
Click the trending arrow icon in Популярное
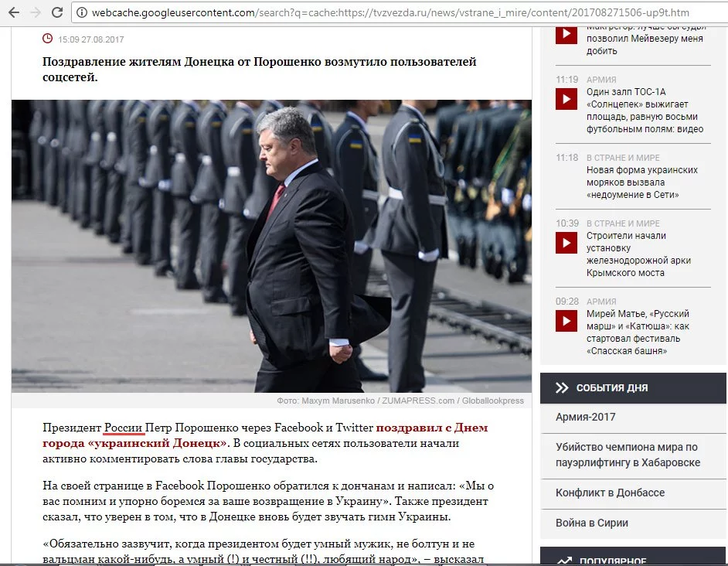(x=564, y=561)
